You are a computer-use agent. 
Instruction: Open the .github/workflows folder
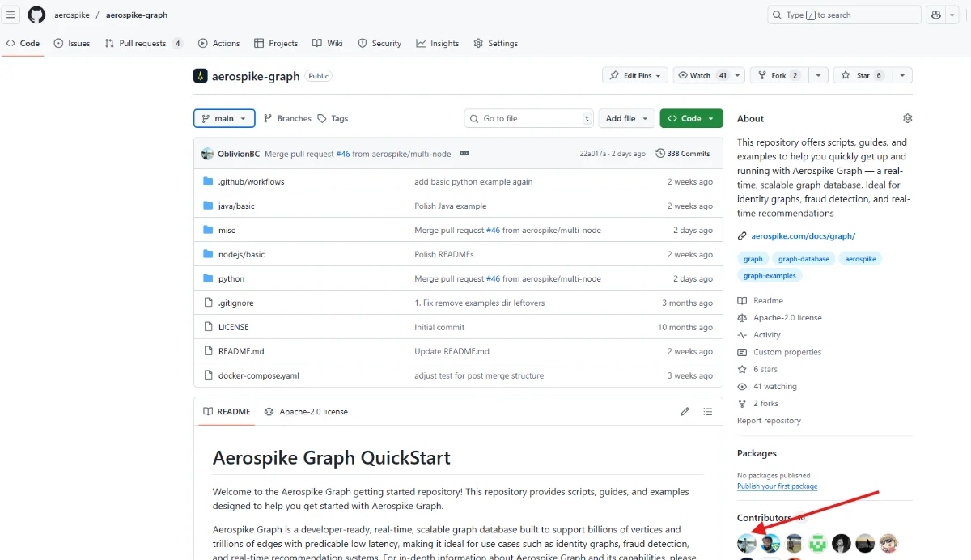[251, 181]
